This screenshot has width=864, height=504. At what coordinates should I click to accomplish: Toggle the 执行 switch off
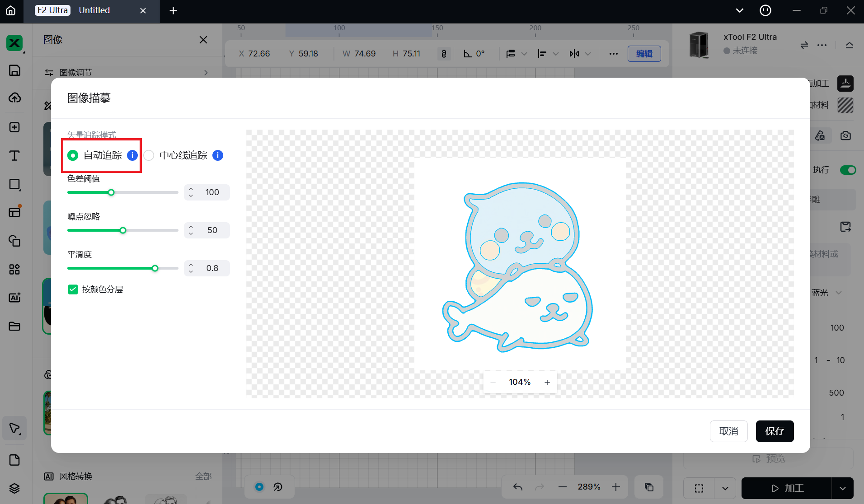click(x=848, y=170)
